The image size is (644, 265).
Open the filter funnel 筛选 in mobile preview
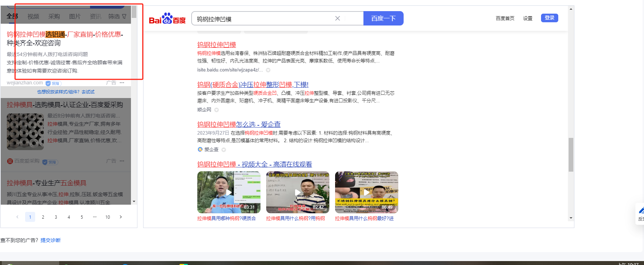click(117, 17)
